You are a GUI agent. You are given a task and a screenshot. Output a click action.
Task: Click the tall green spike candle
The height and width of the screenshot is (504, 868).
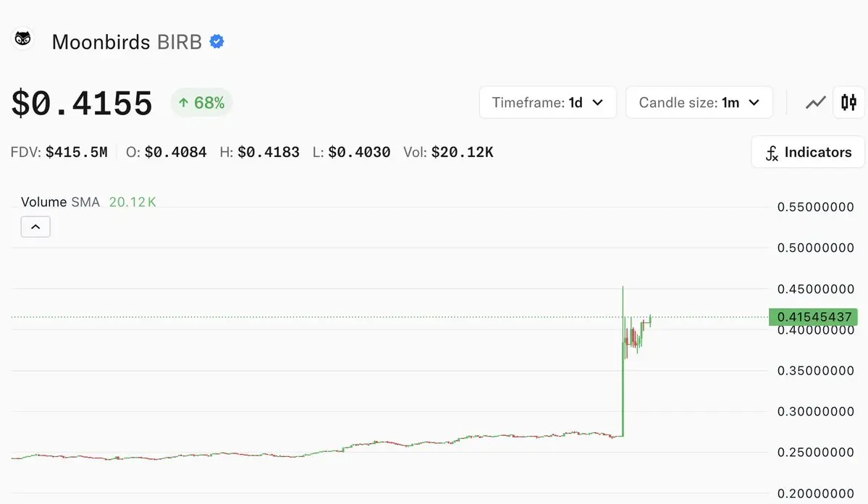click(x=623, y=361)
